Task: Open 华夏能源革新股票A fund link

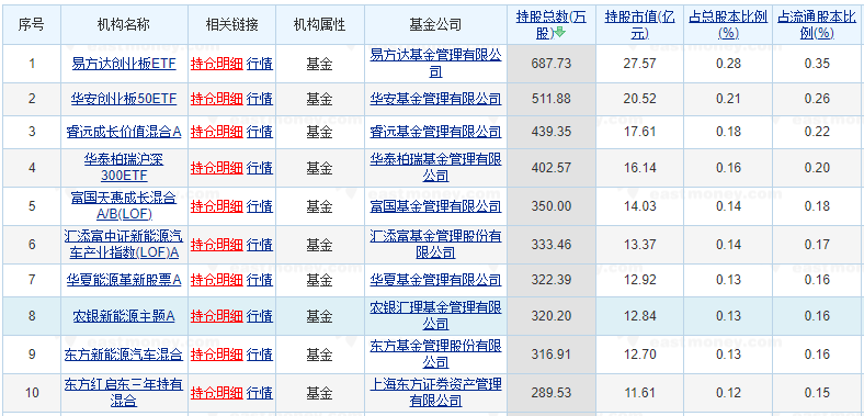Action: 124,280
